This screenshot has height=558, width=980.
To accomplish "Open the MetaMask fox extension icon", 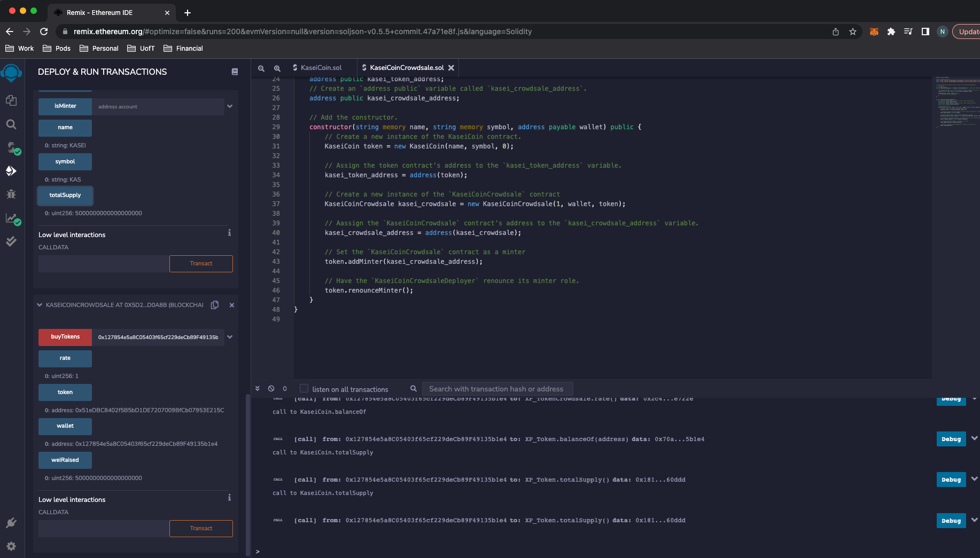I will point(874,32).
